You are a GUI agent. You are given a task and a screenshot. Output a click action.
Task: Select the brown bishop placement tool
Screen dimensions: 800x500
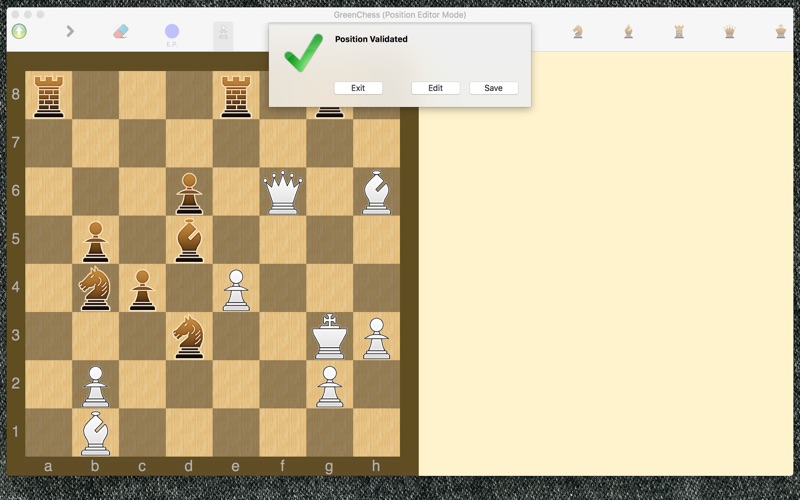[629, 32]
